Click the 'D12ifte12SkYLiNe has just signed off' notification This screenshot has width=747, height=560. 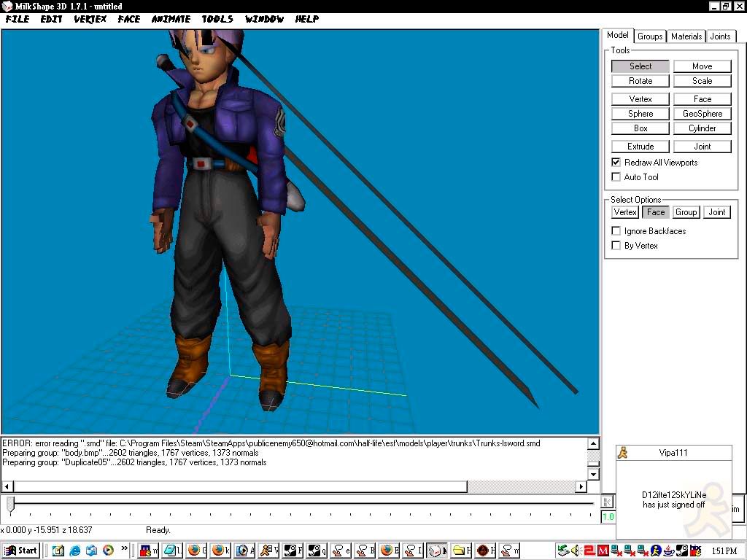coord(673,499)
